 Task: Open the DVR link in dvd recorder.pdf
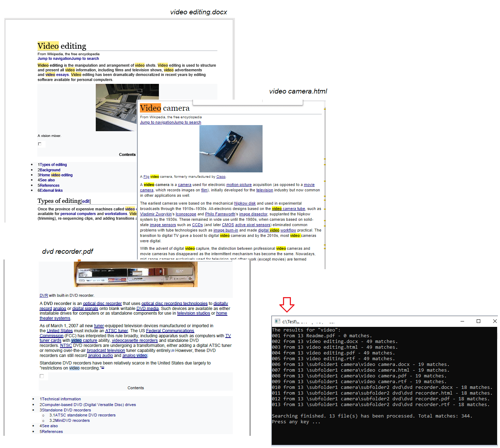[43, 295]
